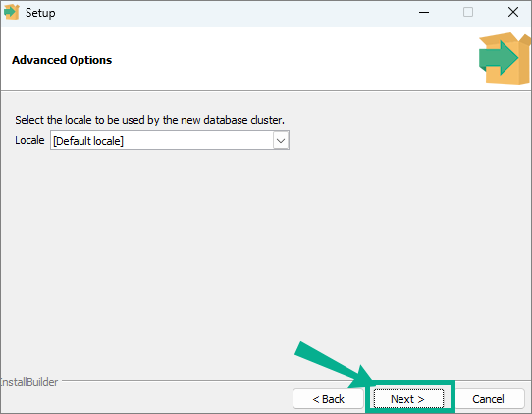Cancel the installation setup
Screen dimensions: 532x414
pos(488,399)
